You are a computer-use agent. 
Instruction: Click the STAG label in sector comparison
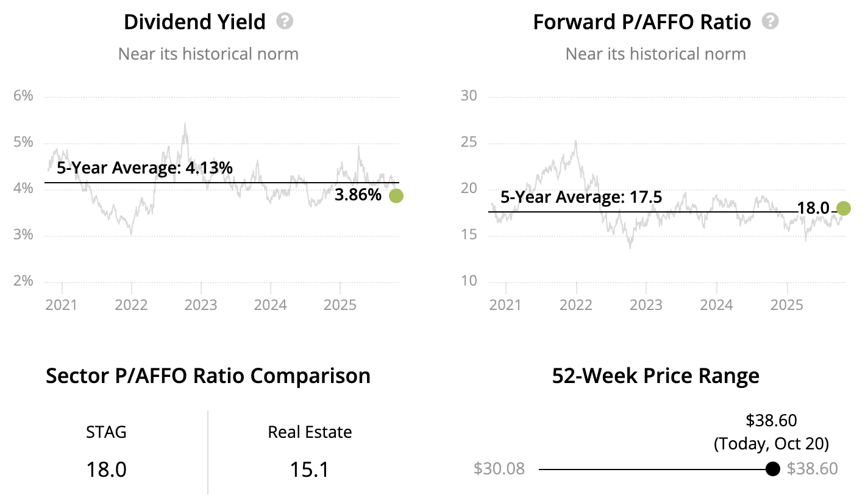[x=106, y=432]
